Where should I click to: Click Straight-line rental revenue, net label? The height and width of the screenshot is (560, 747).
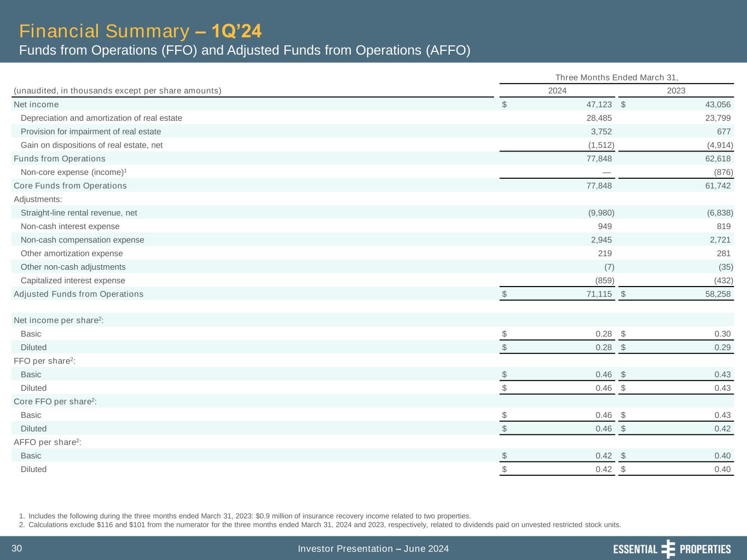(79, 213)
